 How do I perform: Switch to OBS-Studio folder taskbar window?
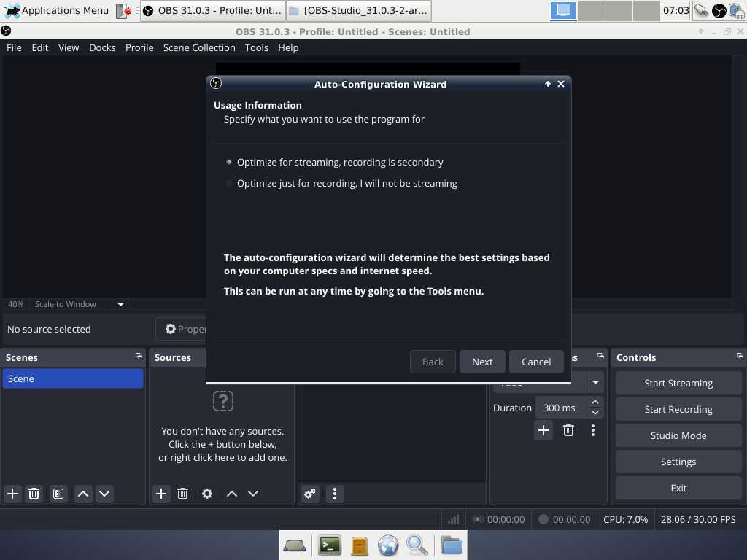point(359,10)
